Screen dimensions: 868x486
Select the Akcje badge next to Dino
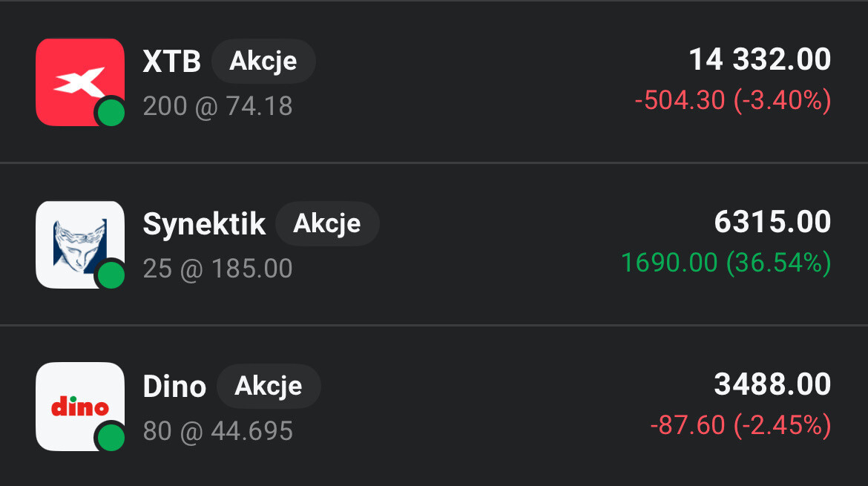point(269,386)
